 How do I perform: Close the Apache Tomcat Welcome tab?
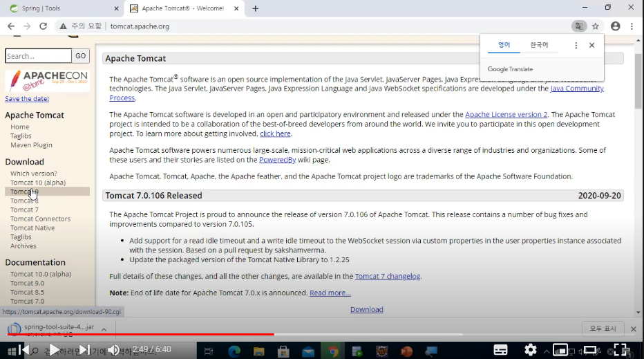point(236,8)
